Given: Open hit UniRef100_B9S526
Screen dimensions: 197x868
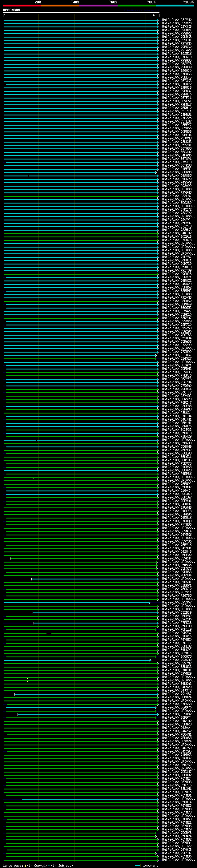Looking at the screenshot, I should (176, 54).
